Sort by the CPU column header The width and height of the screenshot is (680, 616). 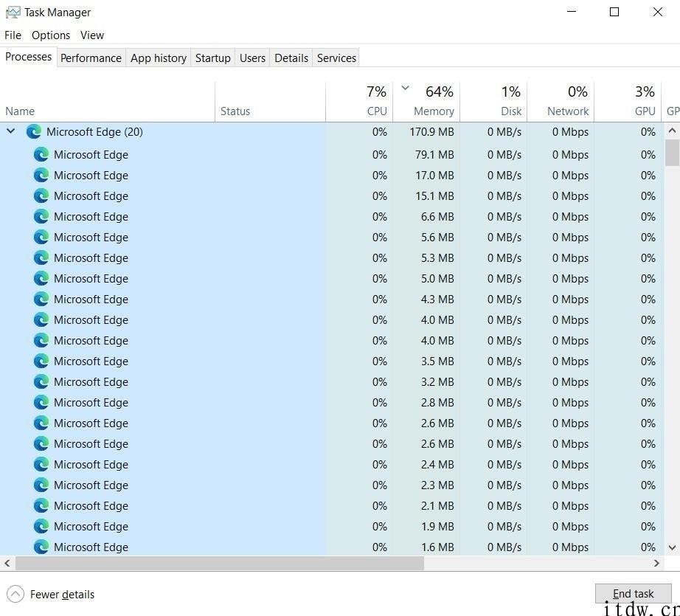pyautogui.click(x=359, y=103)
